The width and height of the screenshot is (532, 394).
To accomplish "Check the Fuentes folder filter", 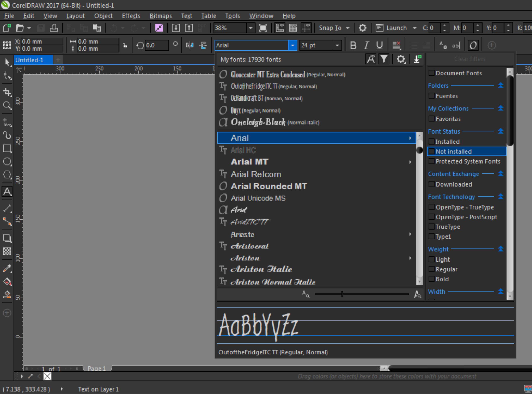I will [x=431, y=96].
